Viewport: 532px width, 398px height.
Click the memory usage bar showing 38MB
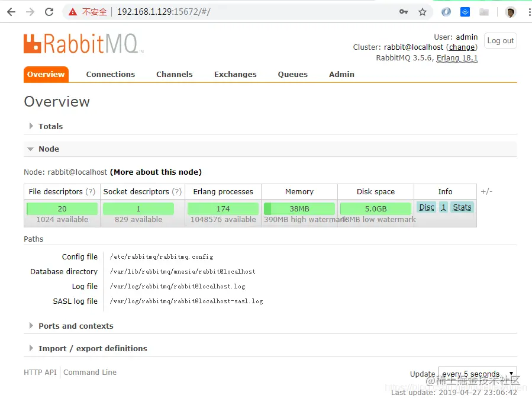299,208
